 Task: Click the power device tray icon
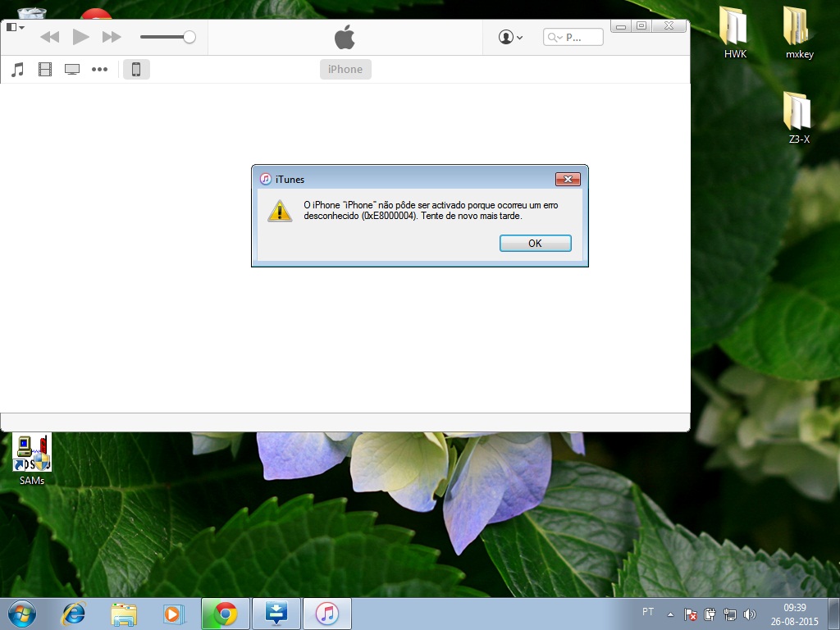point(710,614)
